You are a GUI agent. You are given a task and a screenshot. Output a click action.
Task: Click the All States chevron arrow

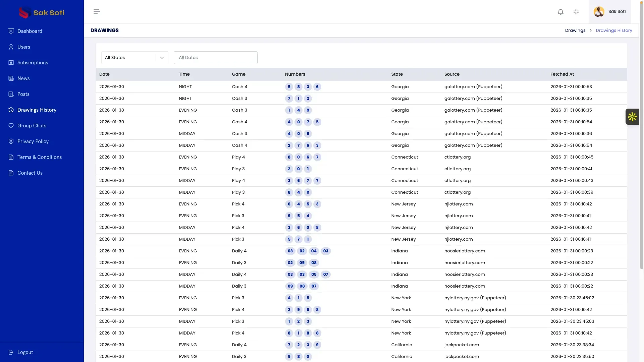click(162, 58)
